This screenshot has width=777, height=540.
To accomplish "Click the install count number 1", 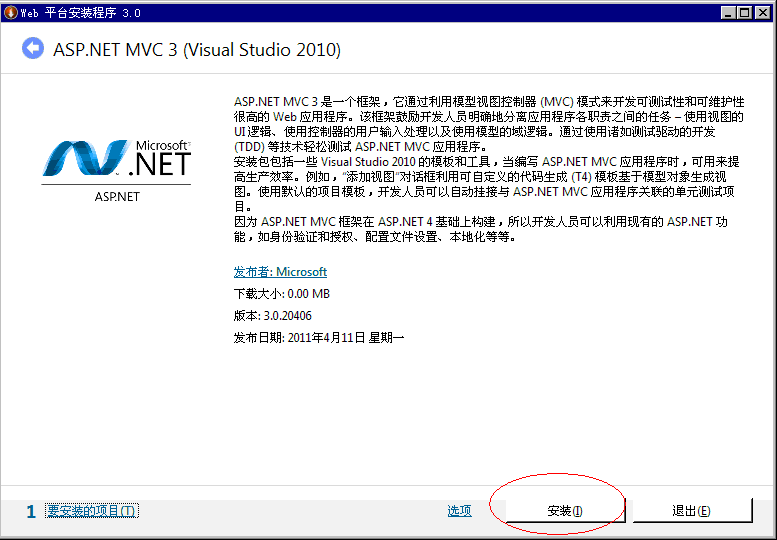I will (x=31, y=511).
